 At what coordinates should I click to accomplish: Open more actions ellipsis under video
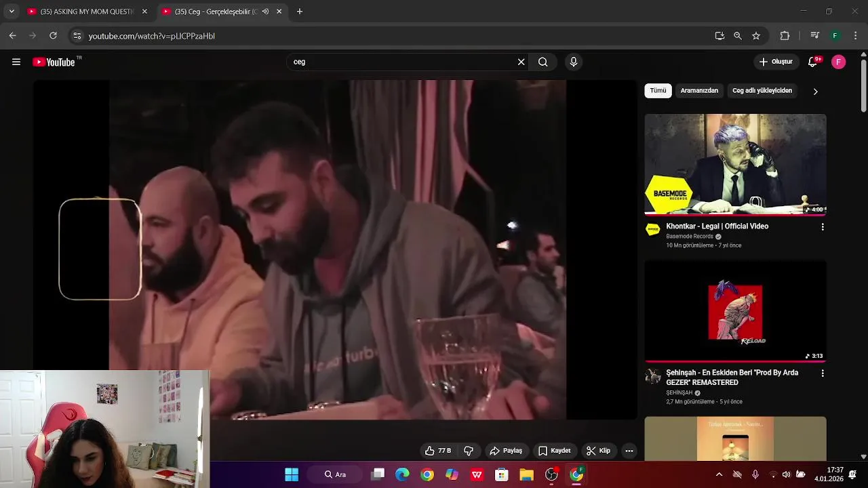629,451
